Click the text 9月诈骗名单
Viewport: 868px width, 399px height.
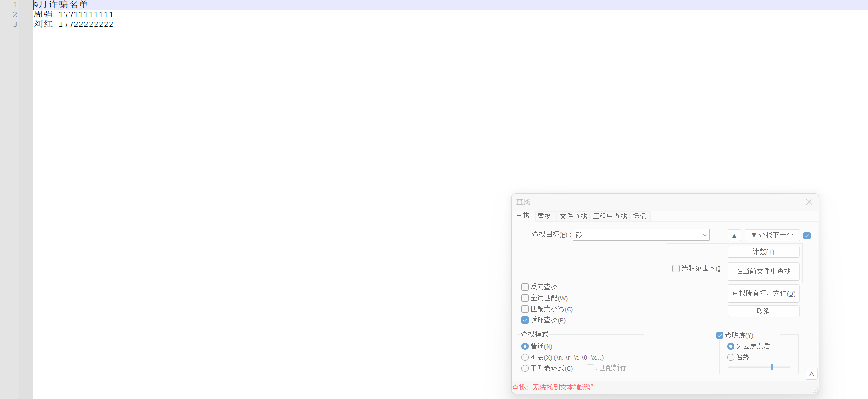[x=61, y=5]
